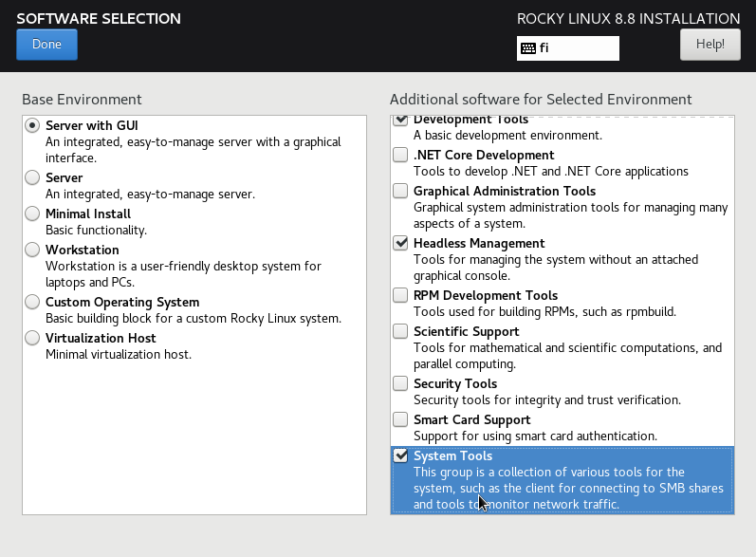Pick the Workstation base environment
The height and width of the screenshot is (557, 756).
coord(33,250)
